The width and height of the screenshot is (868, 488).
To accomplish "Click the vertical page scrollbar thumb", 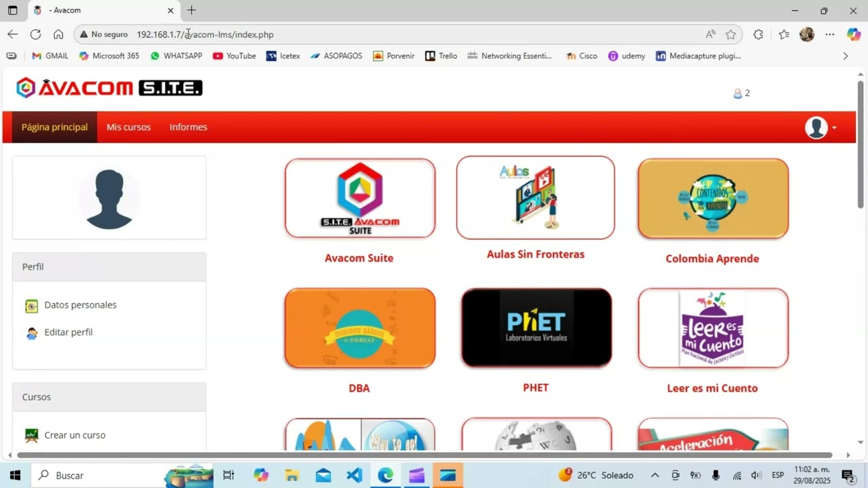I will click(x=861, y=144).
